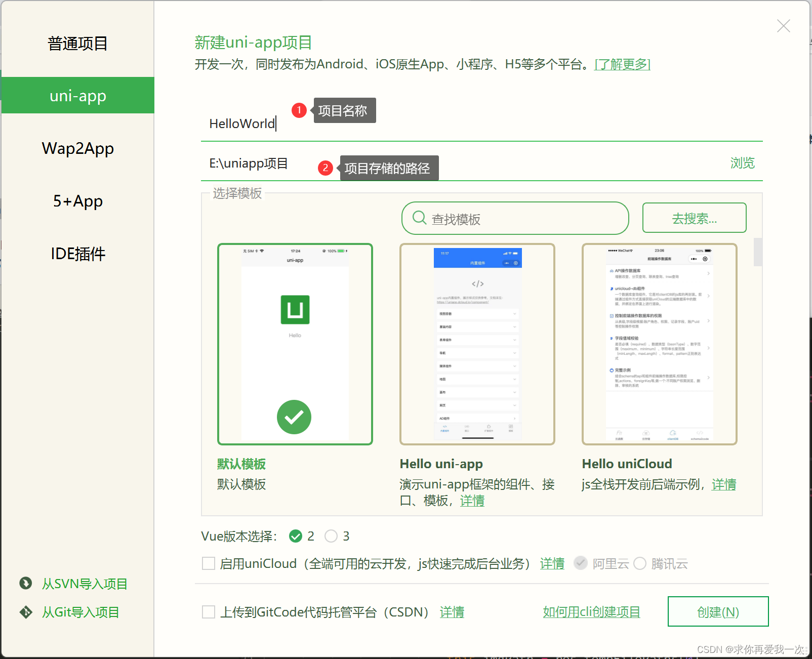
Task: Click the green checkmark on 默认模板 thumbnail
Action: pyautogui.click(x=294, y=417)
